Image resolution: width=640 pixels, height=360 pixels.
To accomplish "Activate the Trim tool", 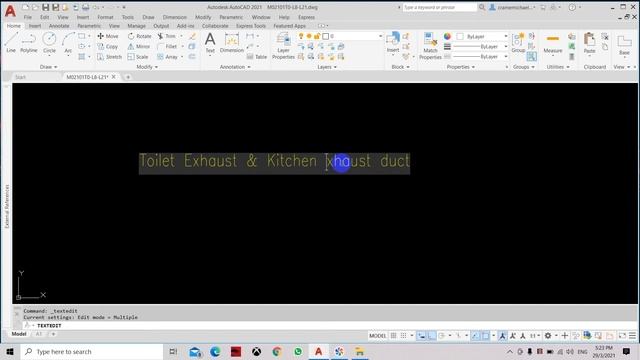I will [167, 36].
